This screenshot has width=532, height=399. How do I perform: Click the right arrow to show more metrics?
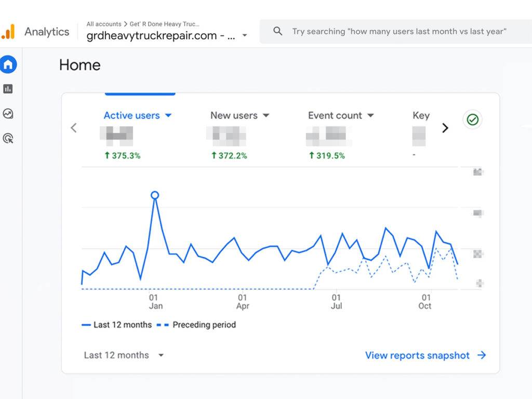pos(445,128)
